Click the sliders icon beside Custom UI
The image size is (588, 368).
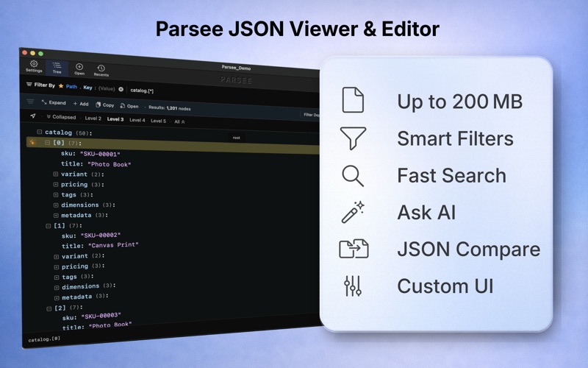353,286
